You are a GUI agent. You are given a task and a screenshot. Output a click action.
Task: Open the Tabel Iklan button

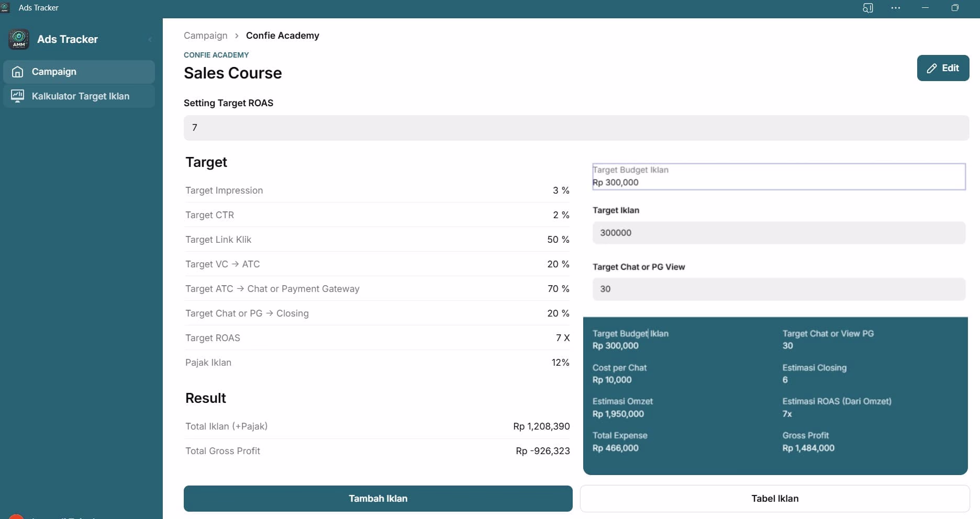click(775, 499)
